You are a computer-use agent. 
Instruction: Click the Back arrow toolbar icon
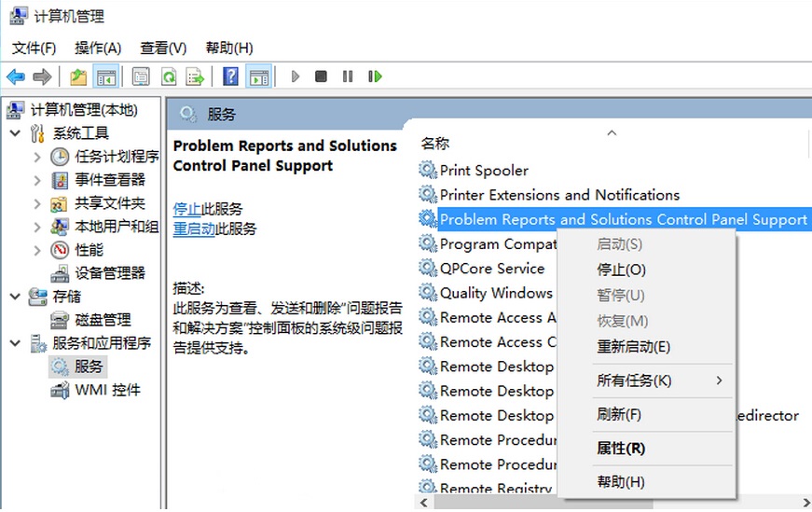coord(15,76)
